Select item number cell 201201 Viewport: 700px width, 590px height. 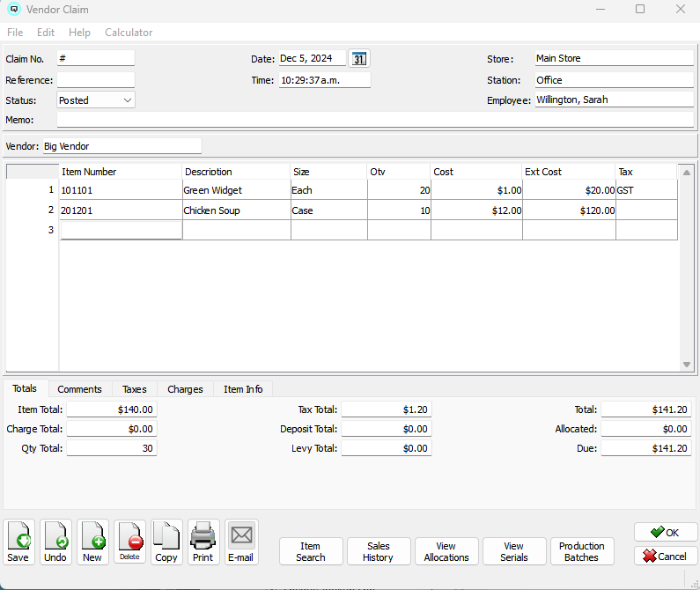tap(121, 210)
